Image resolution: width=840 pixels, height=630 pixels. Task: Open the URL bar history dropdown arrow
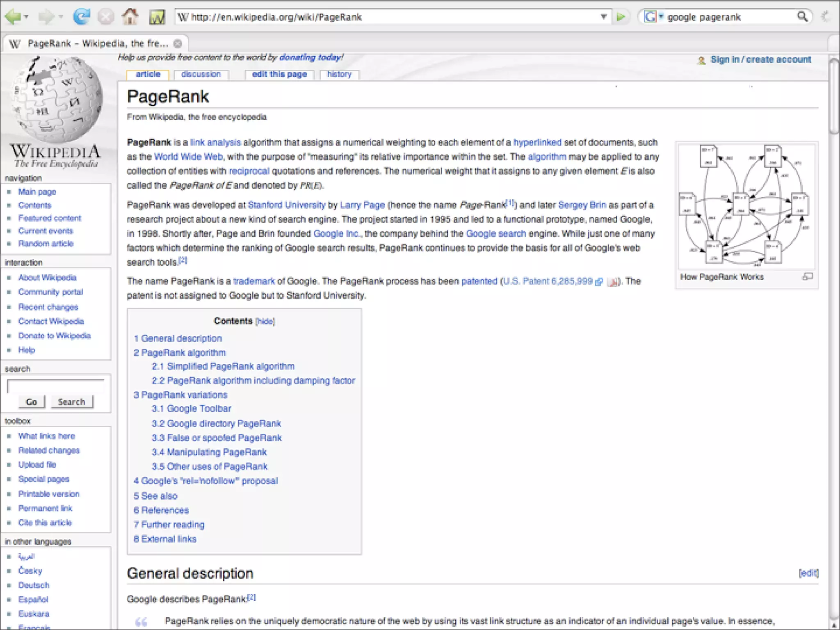coord(603,17)
